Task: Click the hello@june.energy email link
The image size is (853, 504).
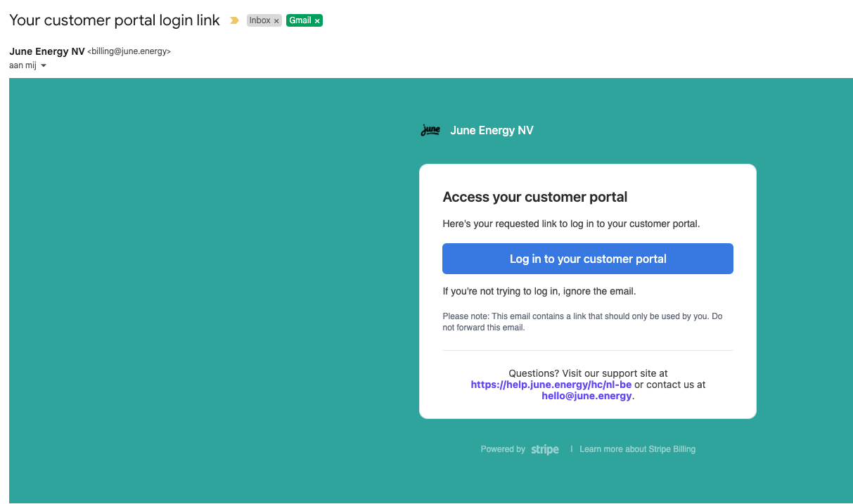Action: tap(586, 396)
